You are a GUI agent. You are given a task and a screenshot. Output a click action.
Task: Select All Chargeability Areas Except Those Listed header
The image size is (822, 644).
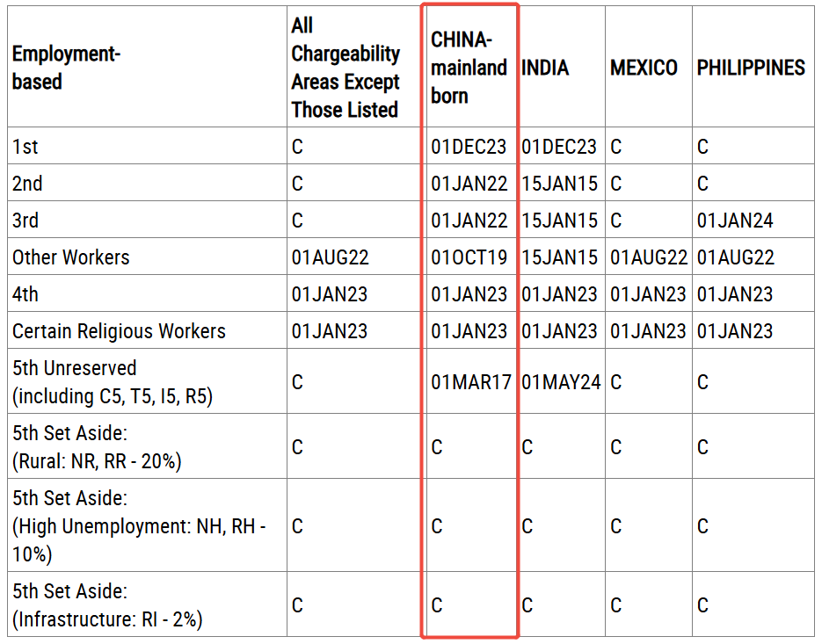346,68
